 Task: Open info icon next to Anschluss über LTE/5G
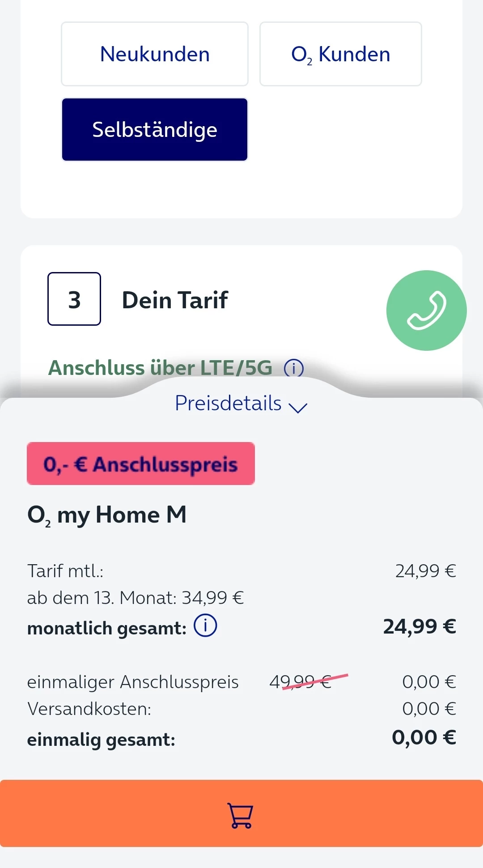294,368
